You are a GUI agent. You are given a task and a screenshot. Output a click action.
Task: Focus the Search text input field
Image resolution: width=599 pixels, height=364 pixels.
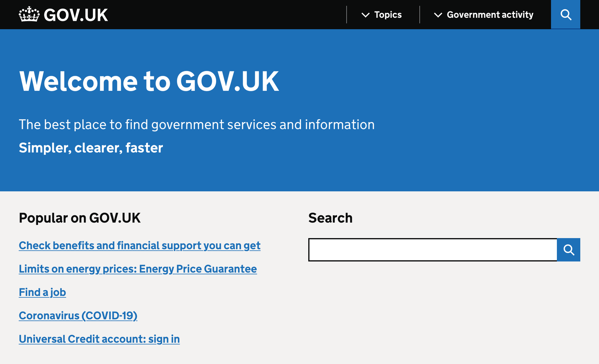click(432, 250)
